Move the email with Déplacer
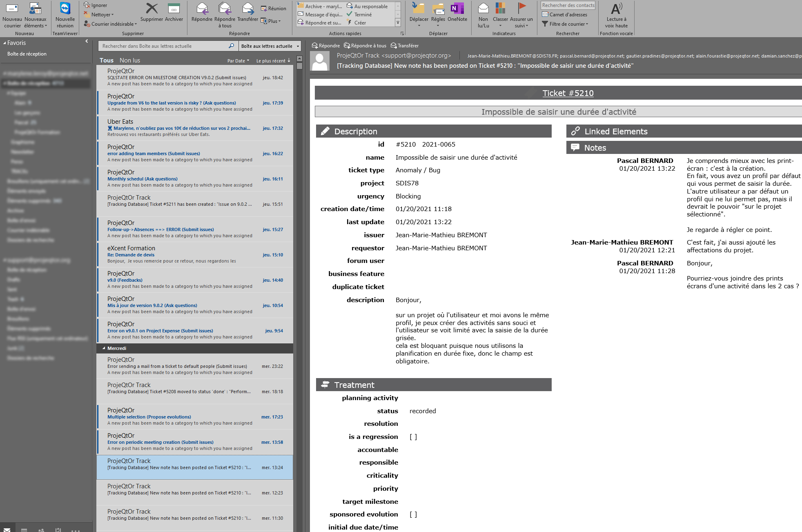The width and height of the screenshot is (802, 532). point(419,14)
